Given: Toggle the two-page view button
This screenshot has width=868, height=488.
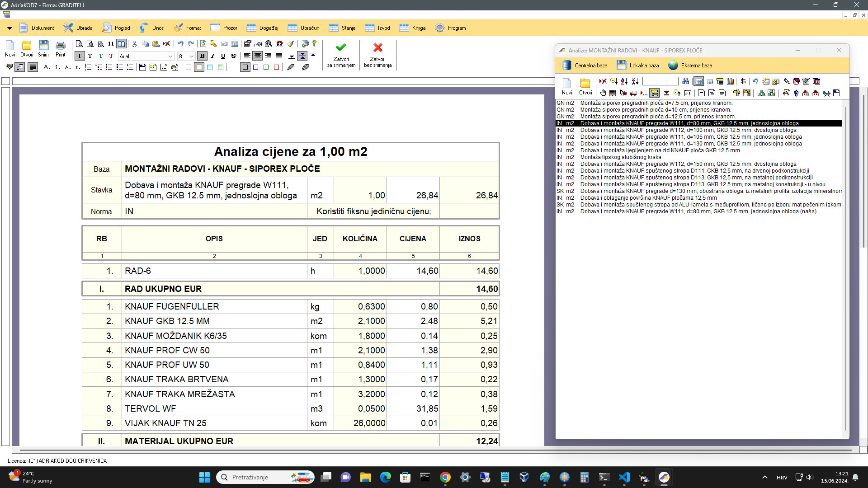Looking at the screenshot, I should pos(122,44).
